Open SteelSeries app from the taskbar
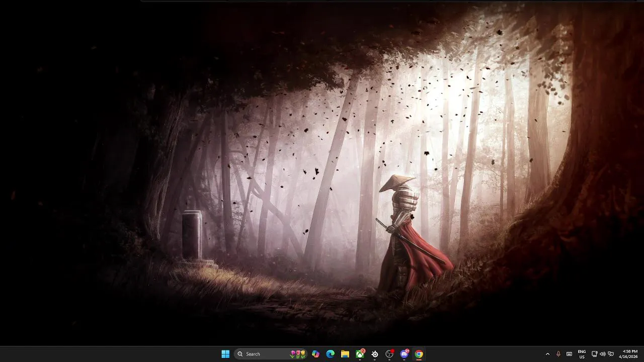Screen dimensions: 644x362 click(375, 354)
